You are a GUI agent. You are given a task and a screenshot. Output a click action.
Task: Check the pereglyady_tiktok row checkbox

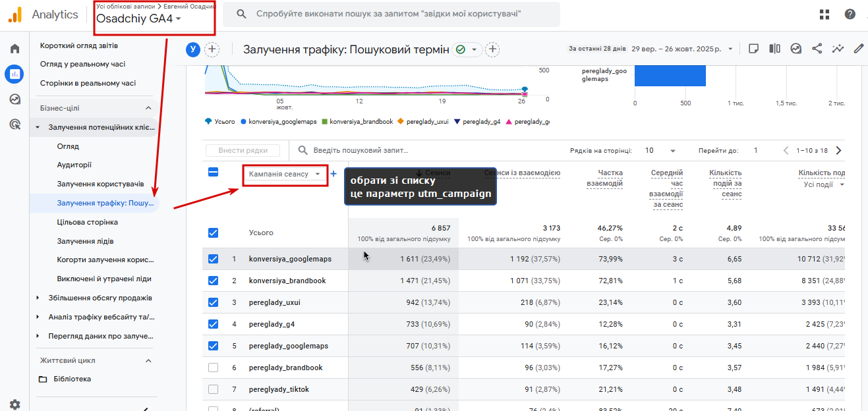click(x=213, y=389)
